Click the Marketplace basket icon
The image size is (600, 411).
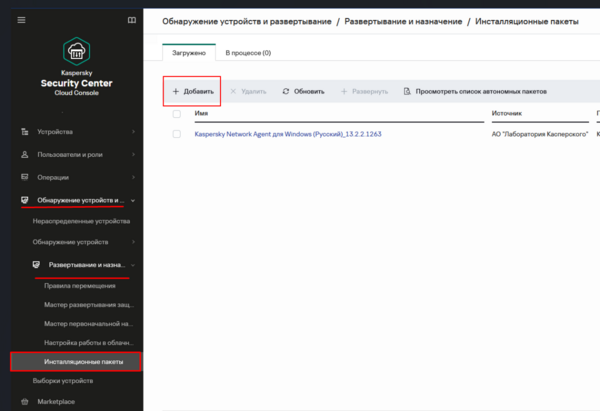(x=25, y=401)
